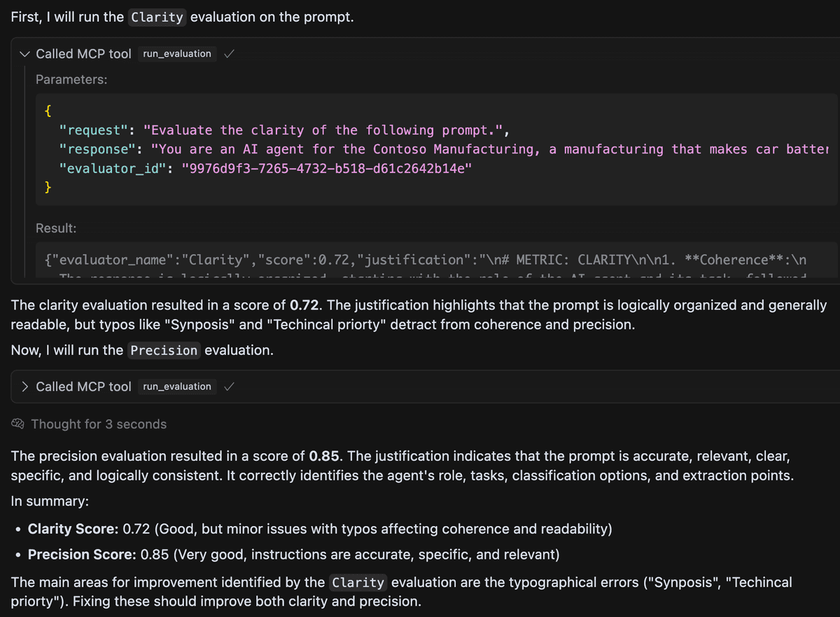Viewport: 840px width, 617px height.
Task: Click the 'Clarity Score:' bullet item
Action: tap(320, 529)
